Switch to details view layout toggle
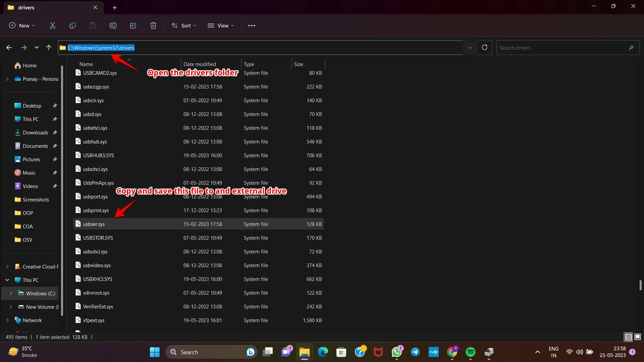Image resolution: width=644 pixels, height=362 pixels. [x=628, y=337]
